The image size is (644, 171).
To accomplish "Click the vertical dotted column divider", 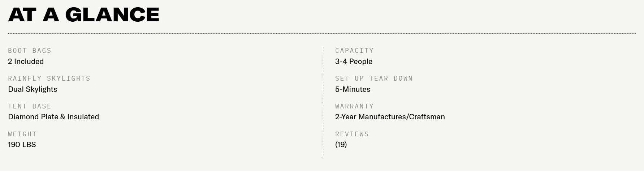I will point(322,102).
